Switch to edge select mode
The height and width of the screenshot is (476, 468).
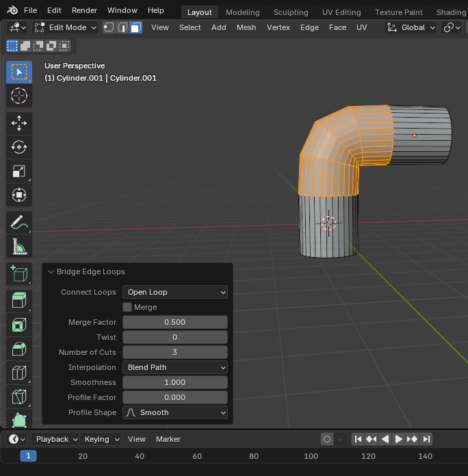click(122, 27)
